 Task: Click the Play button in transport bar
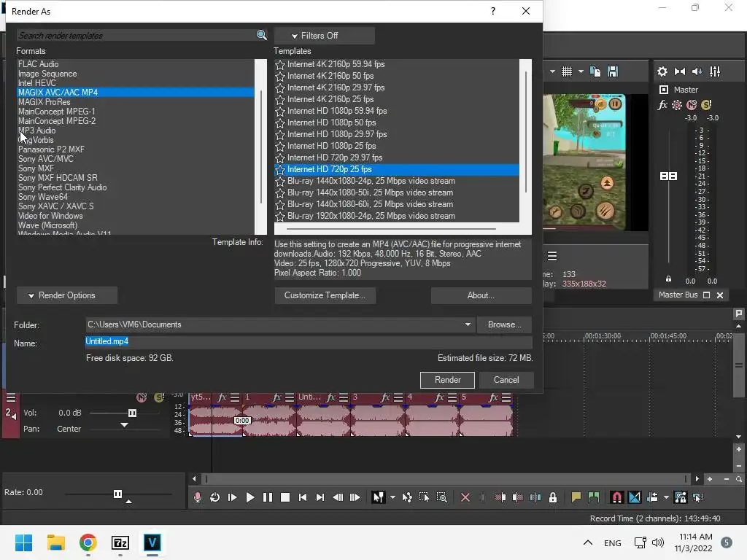[x=249, y=497]
